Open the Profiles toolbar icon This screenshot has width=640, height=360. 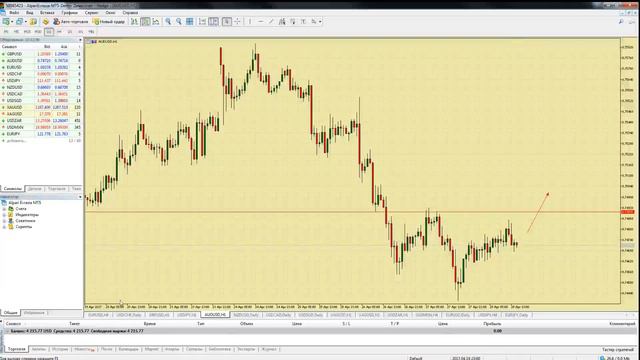click(19, 22)
